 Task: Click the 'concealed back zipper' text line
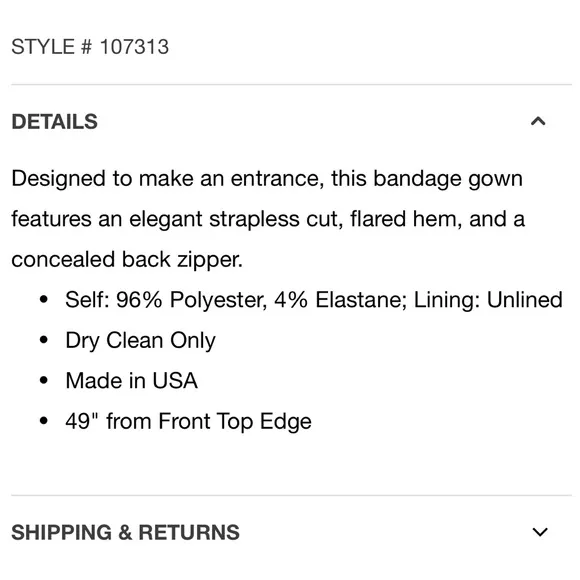127,259
